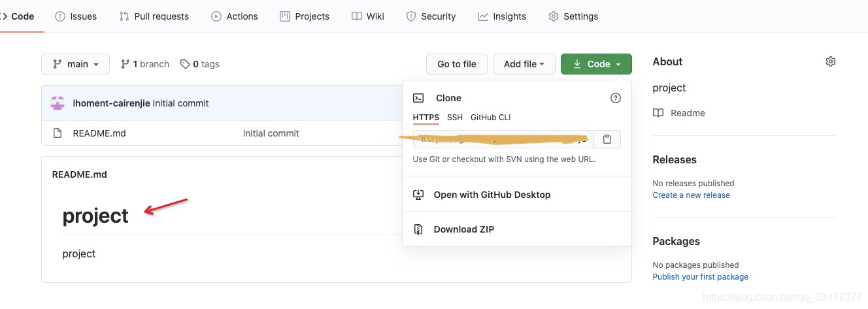Open the Readme link in About

pos(679,113)
